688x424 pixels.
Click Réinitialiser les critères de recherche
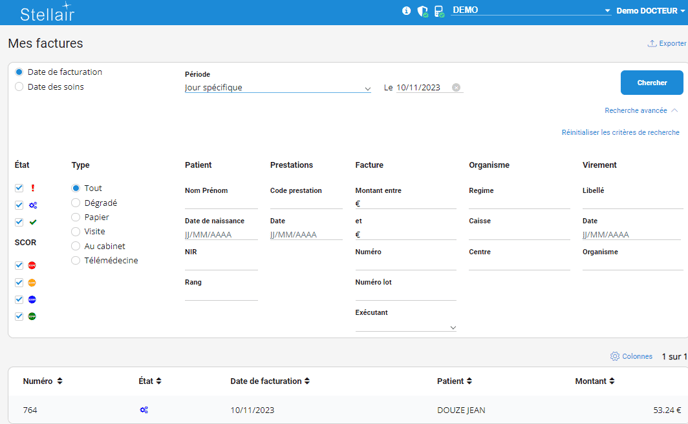pos(620,132)
